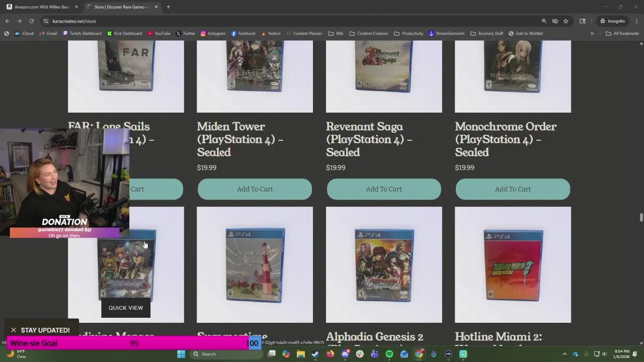644x362 pixels.
Task: Show hidden system tray icons chevron
Action: pos(565,354)
